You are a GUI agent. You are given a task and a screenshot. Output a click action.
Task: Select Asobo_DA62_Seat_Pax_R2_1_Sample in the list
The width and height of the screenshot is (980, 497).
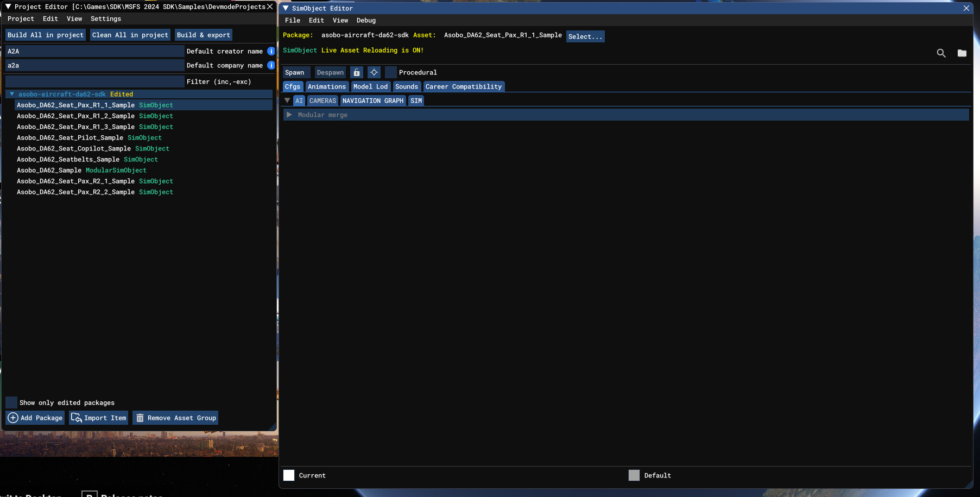coord(144,181)
